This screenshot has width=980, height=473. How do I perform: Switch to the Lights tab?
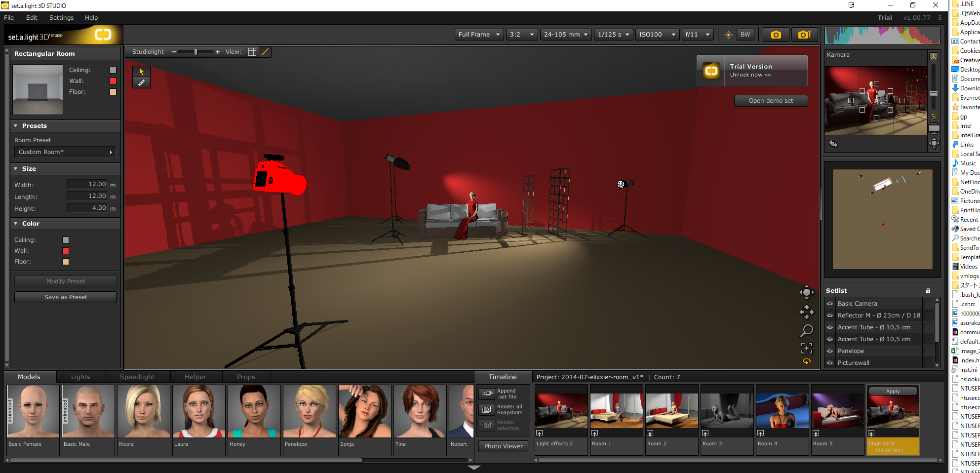[x=80, y=377]
